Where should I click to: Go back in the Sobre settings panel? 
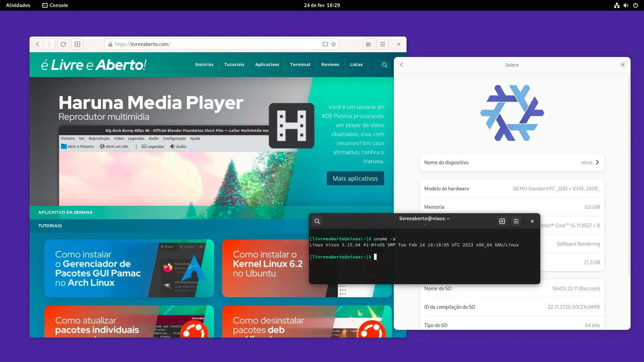pos(401,65)
